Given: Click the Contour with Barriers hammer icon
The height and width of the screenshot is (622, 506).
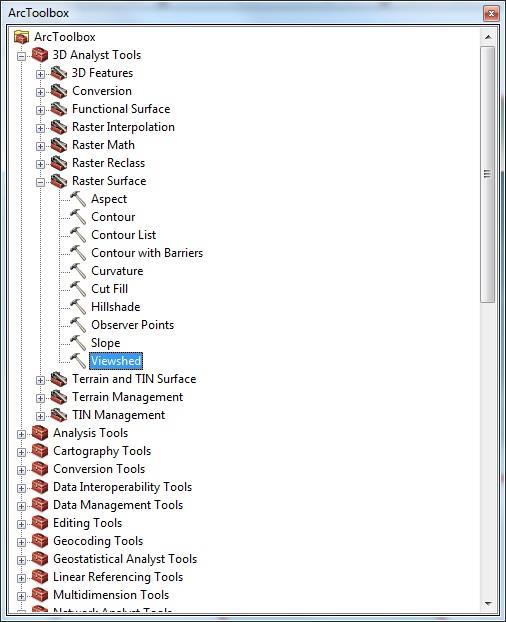Looking at the screenshot, I should pos(78,253).
